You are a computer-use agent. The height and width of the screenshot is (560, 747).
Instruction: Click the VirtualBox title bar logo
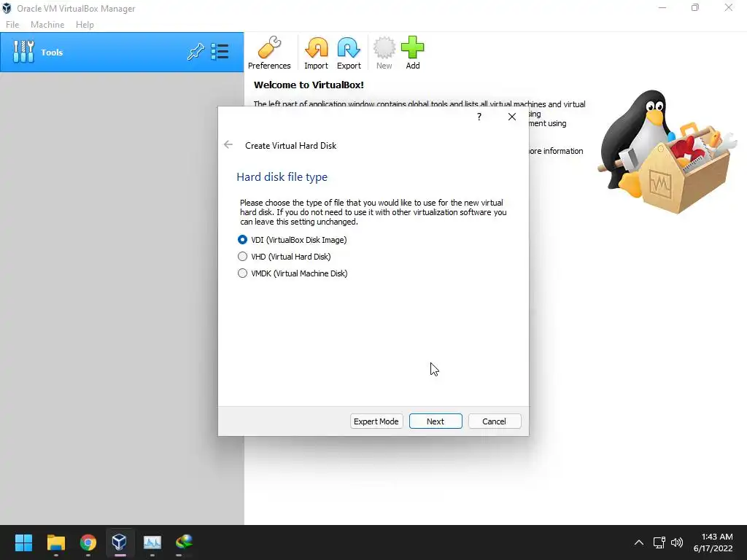[7, 9]
